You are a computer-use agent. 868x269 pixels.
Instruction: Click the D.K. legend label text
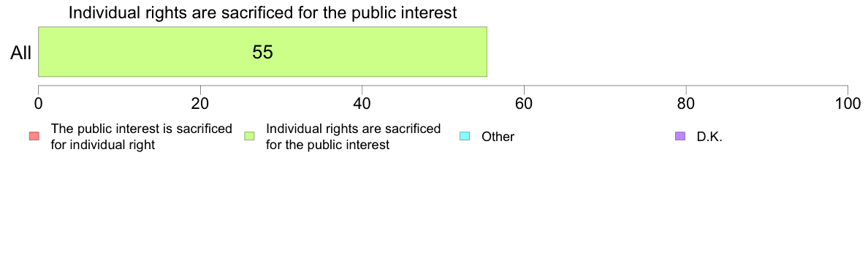click(710, 137)
